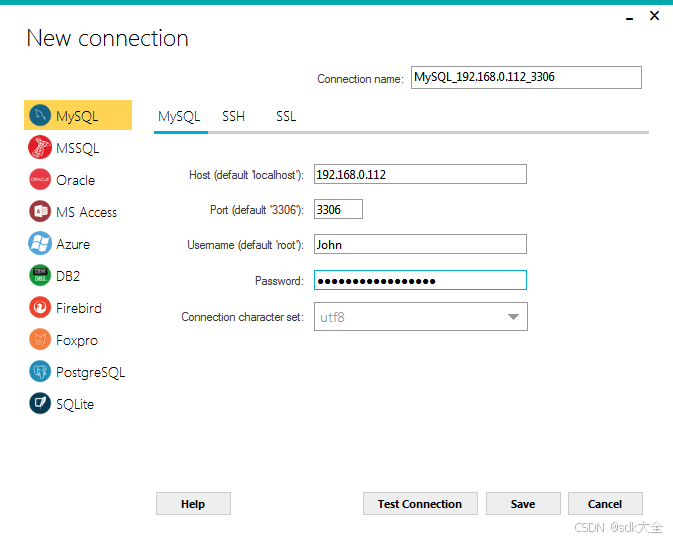This screenshot has width=673, height=541.
Task: Click the Foxpro label in sidebar
Action: point(77,340)
